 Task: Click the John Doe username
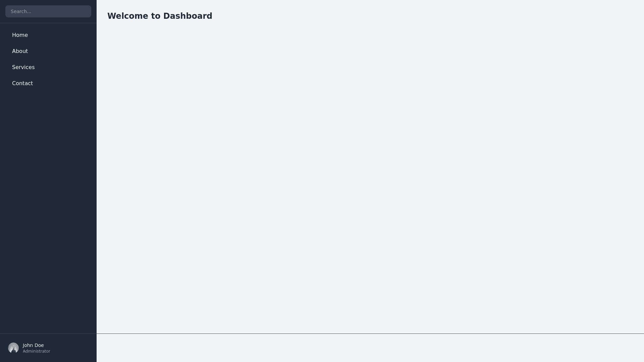pyautogui.click(x=33, y=345)
